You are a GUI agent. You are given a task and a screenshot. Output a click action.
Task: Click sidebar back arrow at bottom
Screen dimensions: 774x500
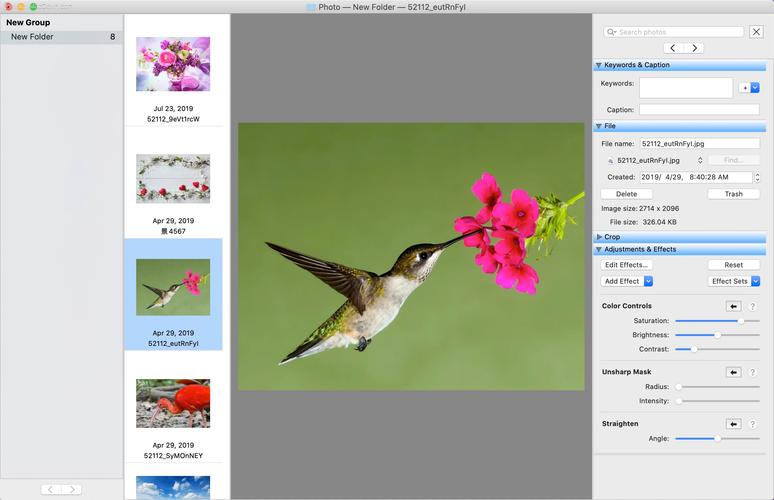coord(51,490)
